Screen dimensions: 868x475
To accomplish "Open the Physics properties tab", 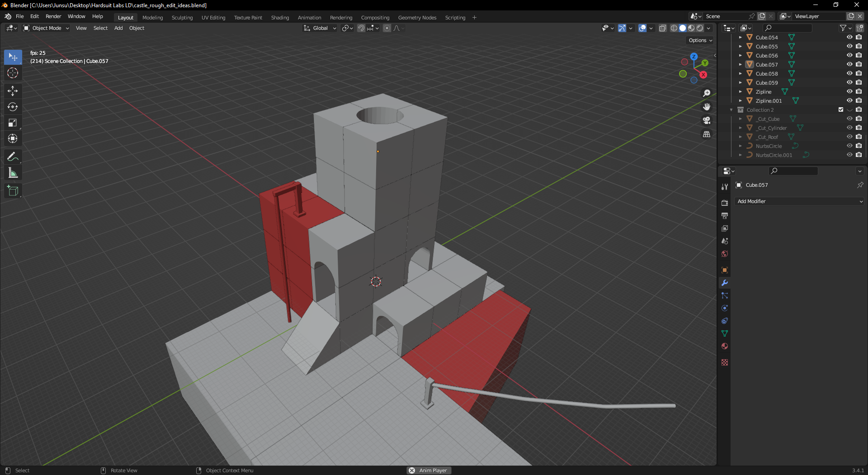I will click(x=725, y=308).
